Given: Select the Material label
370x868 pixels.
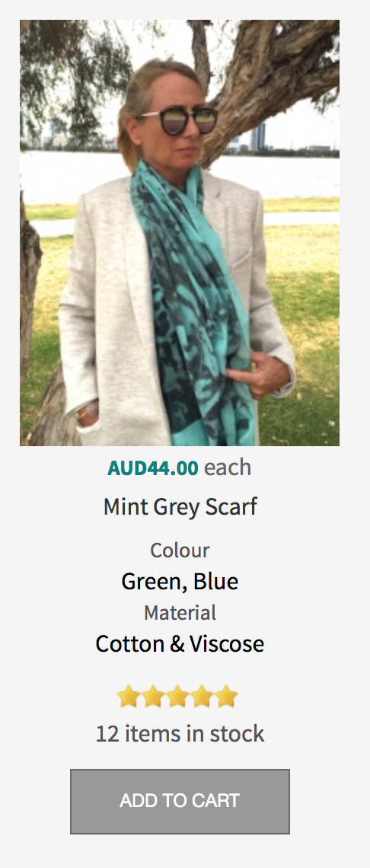Looking at the screenshot, I should [180, 613].
